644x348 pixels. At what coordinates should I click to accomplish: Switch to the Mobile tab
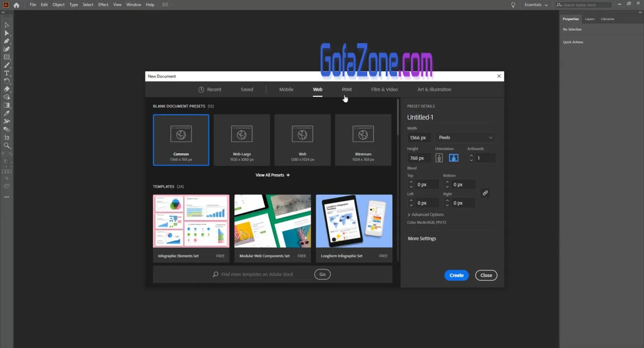(x=286, y=90)
